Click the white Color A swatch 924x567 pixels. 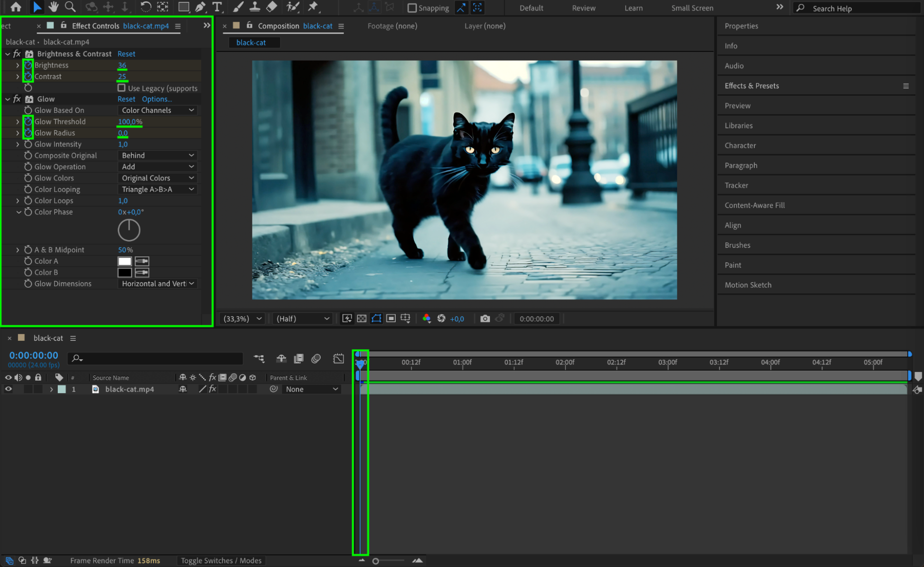[x=125, y=261]
